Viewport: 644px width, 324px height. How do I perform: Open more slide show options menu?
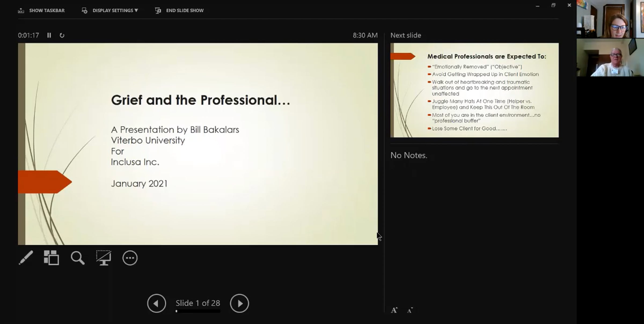pyautogui.click(x=130, y=258)
